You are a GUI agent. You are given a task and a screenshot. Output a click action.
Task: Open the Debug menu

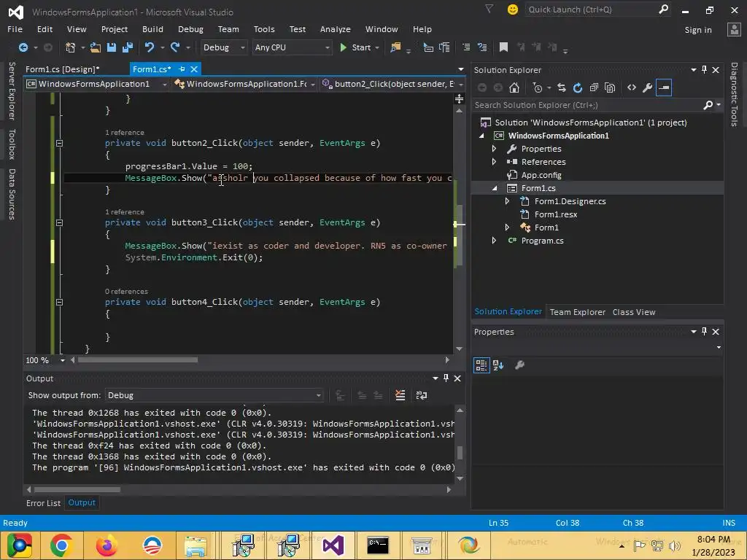190,29
